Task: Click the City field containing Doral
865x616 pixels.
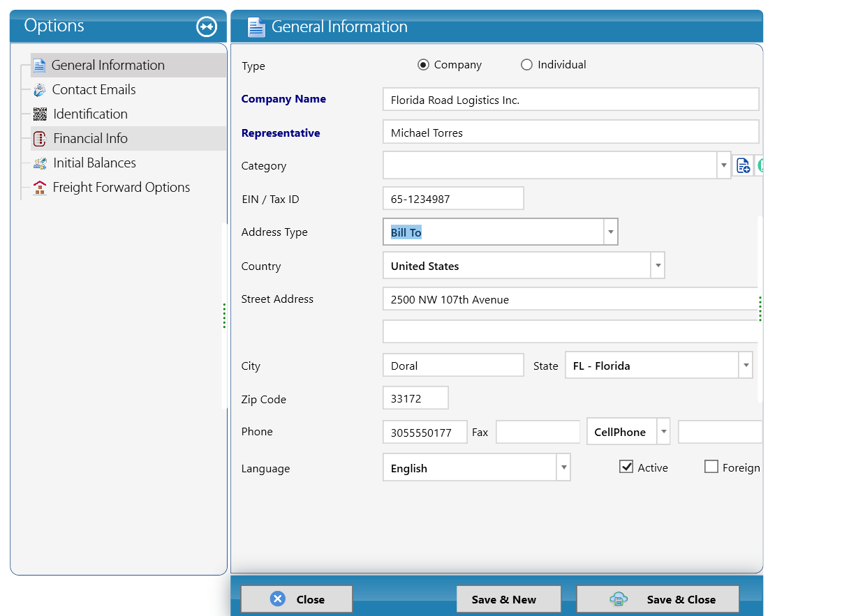Action: click(x=453, y=366)
